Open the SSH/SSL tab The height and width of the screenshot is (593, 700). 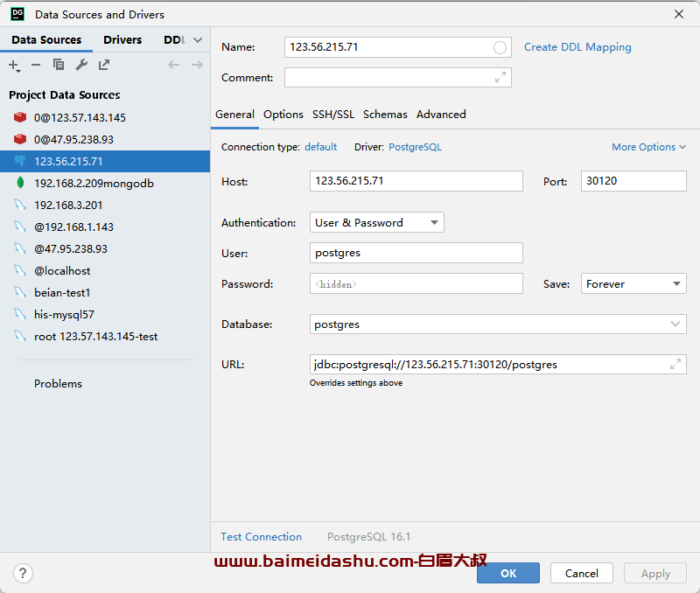(x=333, y=115)
